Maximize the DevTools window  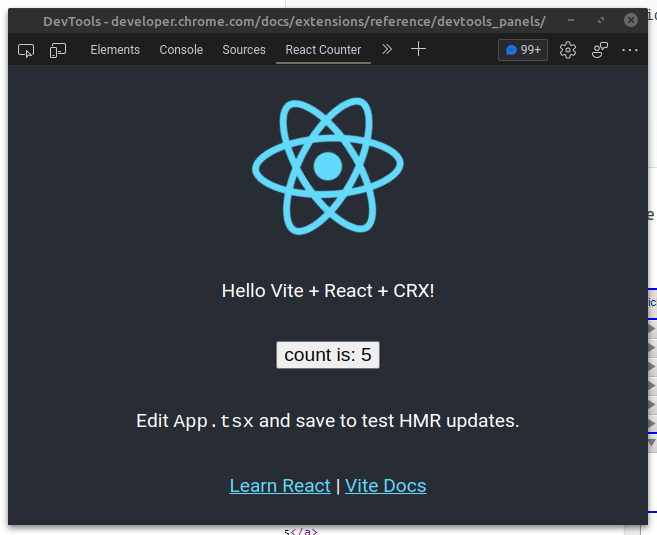tap(601, 20)
